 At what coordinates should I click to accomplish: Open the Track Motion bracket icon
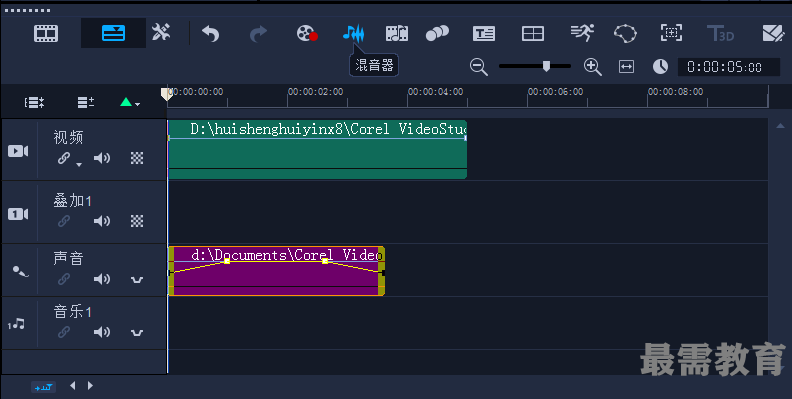point(671,33)
